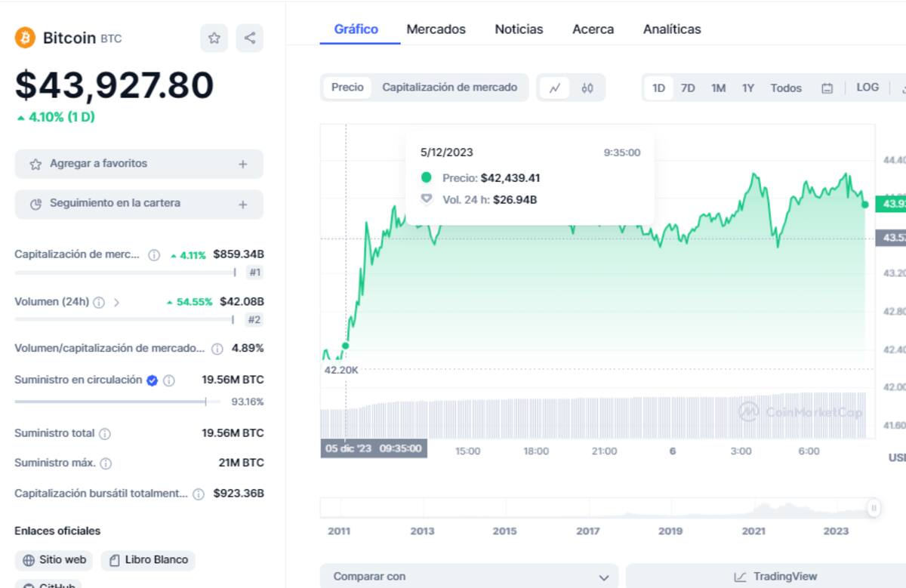
Task: Select the Precio chart mode
Action: (347, 88)
